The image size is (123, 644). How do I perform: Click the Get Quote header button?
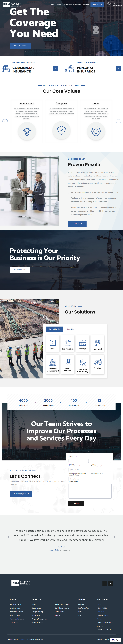pyautogui.click(x=97, y=4)
